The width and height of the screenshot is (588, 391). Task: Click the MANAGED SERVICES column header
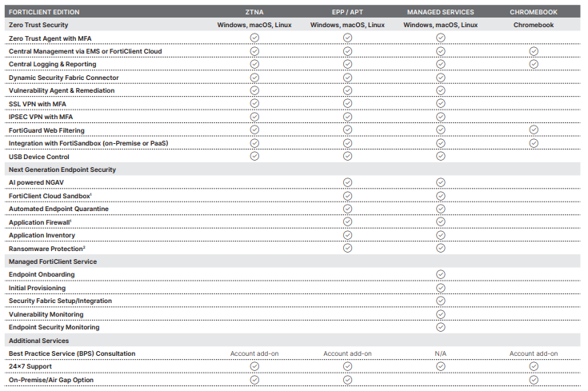441,12
